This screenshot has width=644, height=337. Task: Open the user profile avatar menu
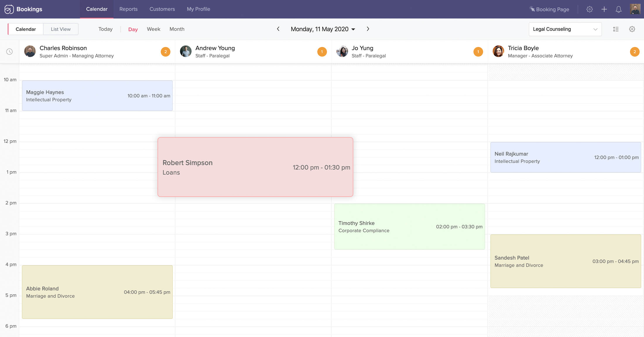[635, 9]
